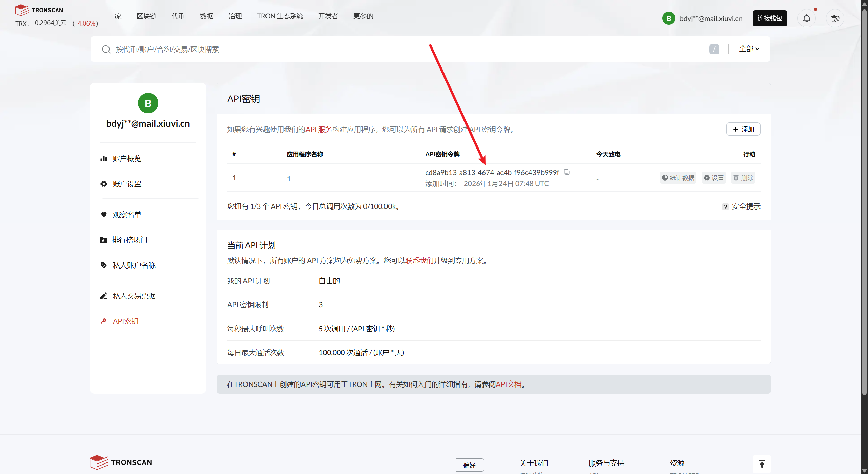868x474 pixels.
Task: Click the green B avatar in the header
Action: pos(669,18)
